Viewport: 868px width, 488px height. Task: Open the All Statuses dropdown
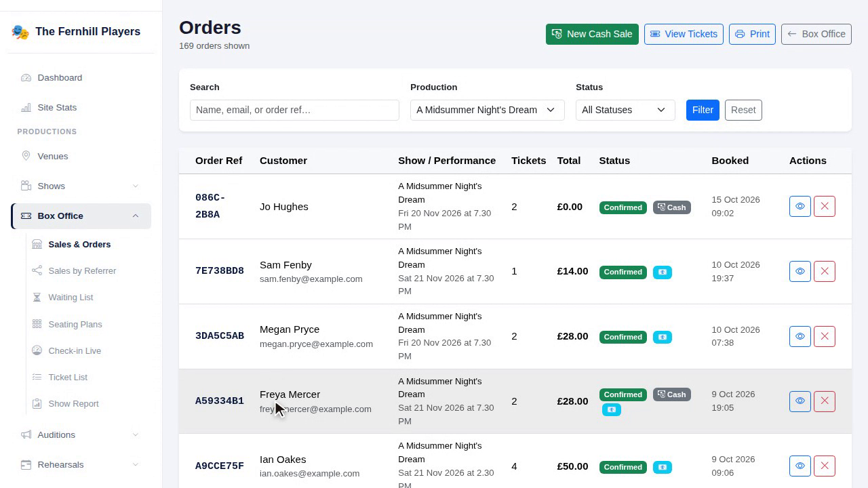click(x=625, y=110)
